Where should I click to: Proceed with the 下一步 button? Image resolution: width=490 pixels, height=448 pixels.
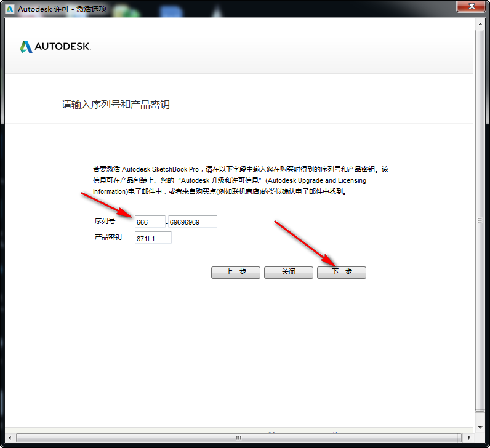click(342, 273)
